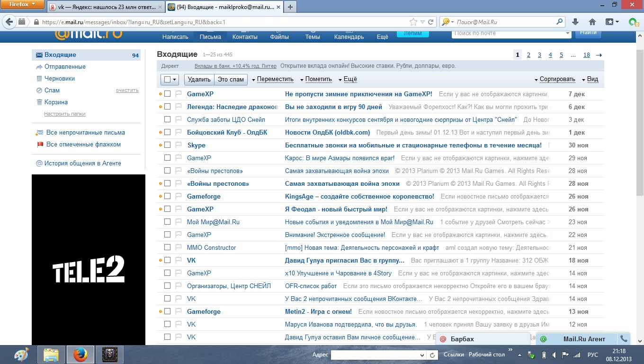
Task: Tick the Маруся Иванова message checkbox
Action: (167, 324)
